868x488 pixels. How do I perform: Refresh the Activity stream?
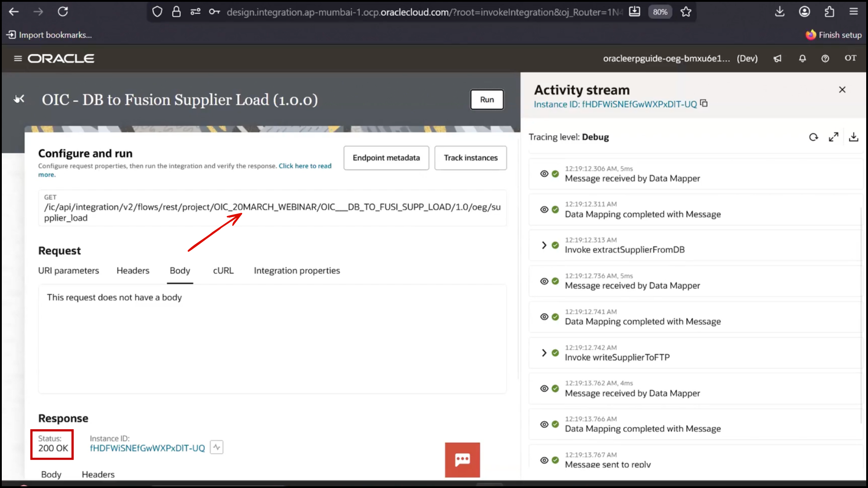[813, 137]
